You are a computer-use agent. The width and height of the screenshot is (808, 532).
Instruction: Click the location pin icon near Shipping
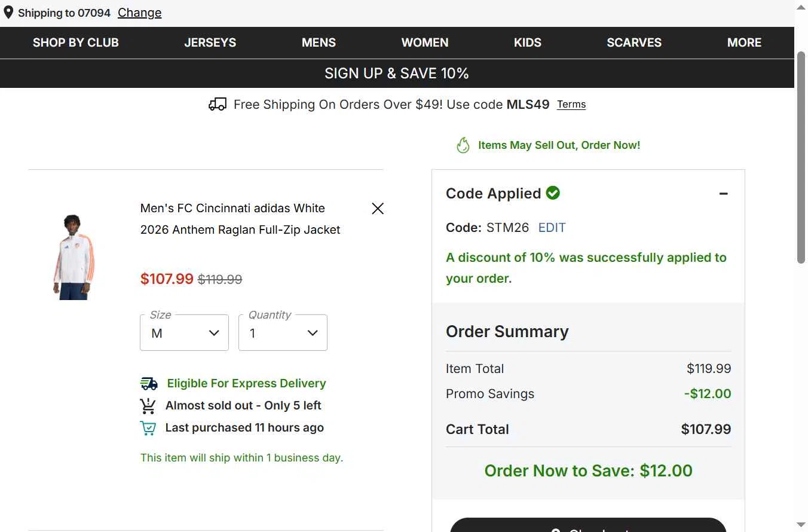[x=8, y=13]
